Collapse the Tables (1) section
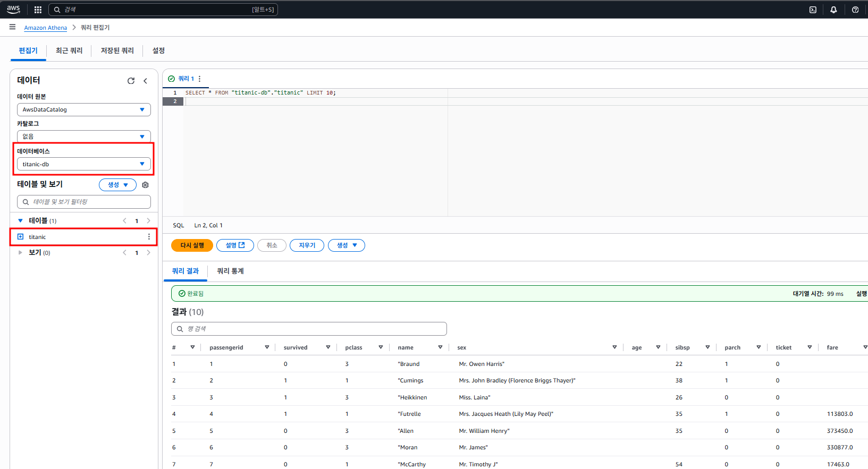 pos(20,220)
